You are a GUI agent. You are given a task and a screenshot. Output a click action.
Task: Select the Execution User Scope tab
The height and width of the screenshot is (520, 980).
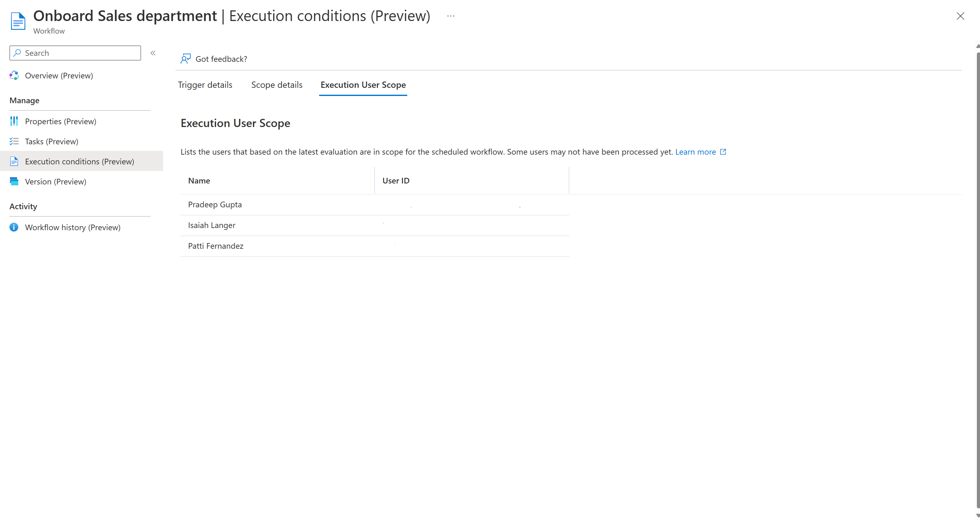[363, 85]
